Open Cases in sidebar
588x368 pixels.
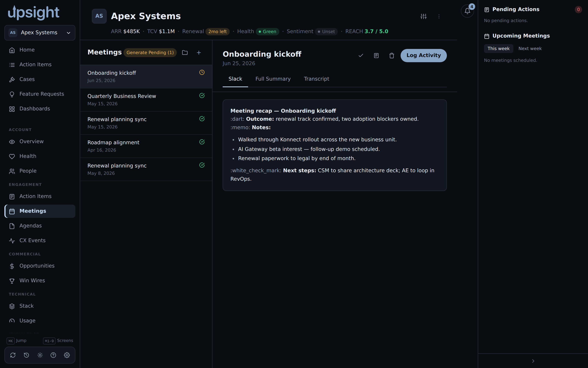[40, 79]
